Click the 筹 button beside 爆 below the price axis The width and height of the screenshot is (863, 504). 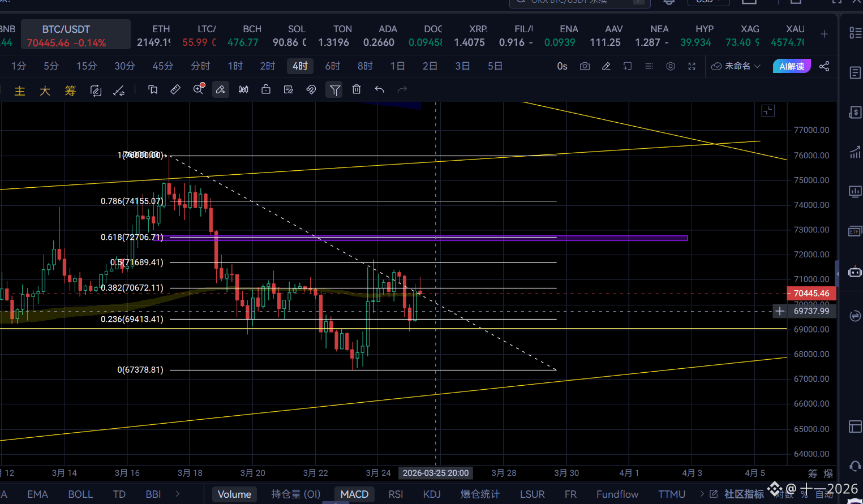pos(813,473)
